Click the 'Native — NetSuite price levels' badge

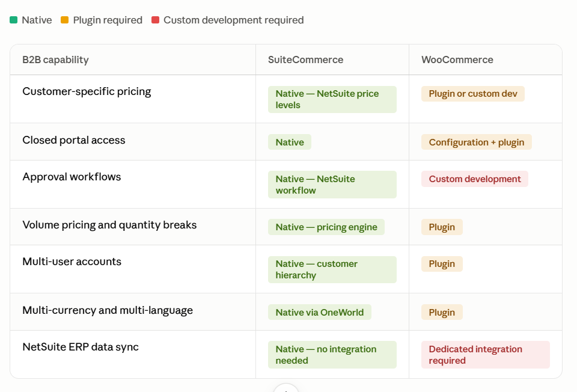332,99
